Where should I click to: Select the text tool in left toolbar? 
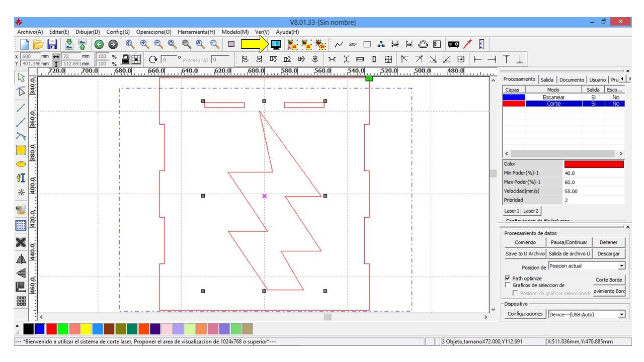pos(21,177)
